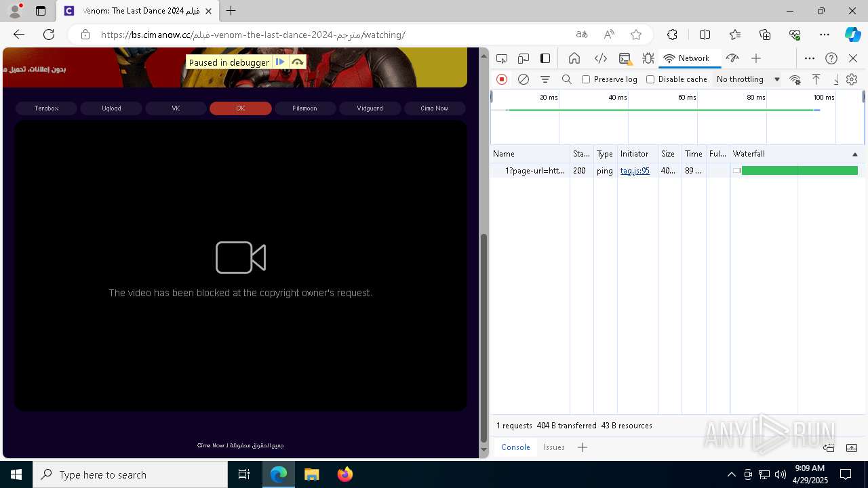Select the 1?page-url request row
This screenshot has width=868, height=488.
677,171
